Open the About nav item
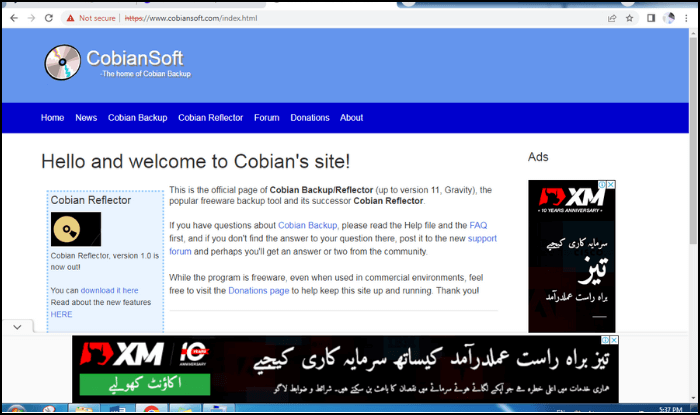Viewport: 700px width, 415px height. pos(351,118)
